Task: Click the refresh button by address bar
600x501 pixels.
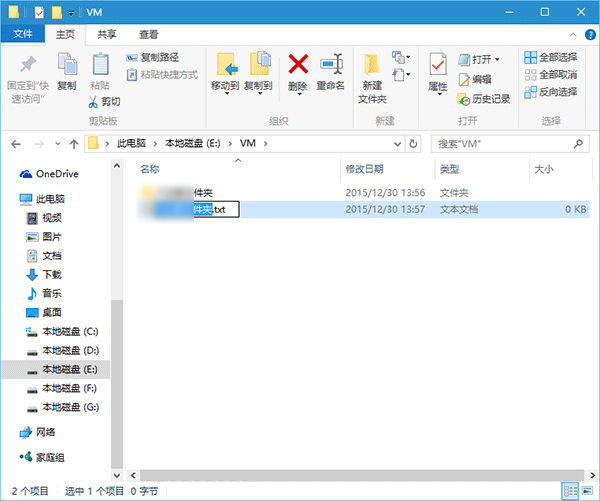Action: [x=413, y=144]
